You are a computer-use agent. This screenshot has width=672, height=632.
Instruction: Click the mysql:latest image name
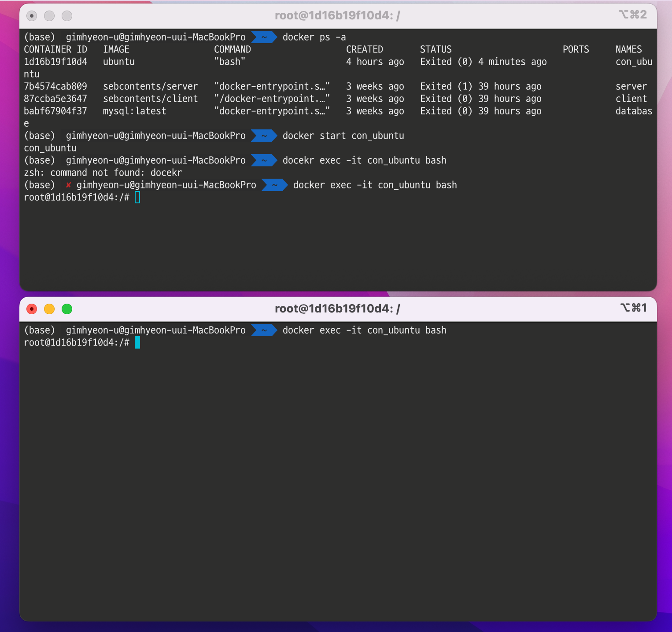(x=135, y=111)
